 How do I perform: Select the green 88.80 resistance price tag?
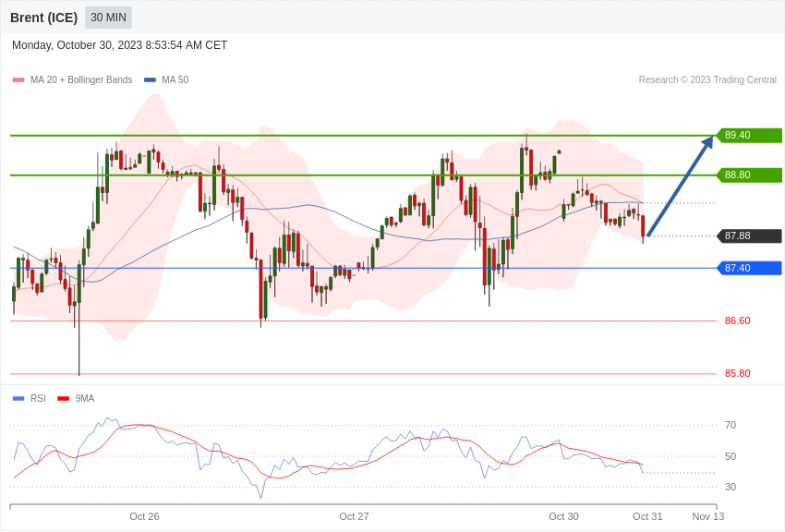(x=749, y=175)
